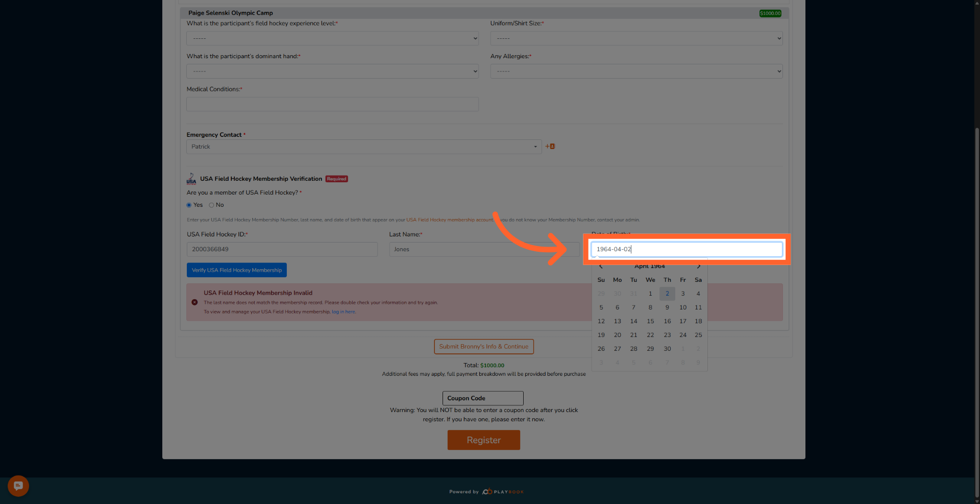
Task: Add a new emergency contact
Action: [550, 147]
